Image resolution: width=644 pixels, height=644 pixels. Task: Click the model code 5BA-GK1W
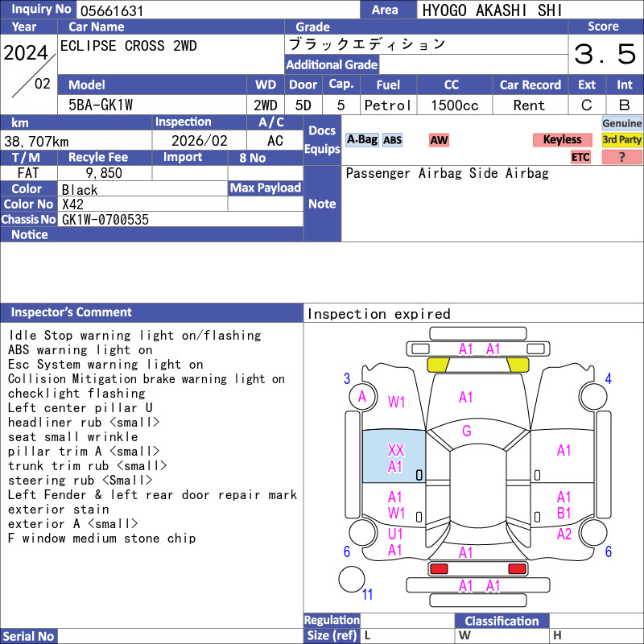pyautogui.click(x=101, y=105)
